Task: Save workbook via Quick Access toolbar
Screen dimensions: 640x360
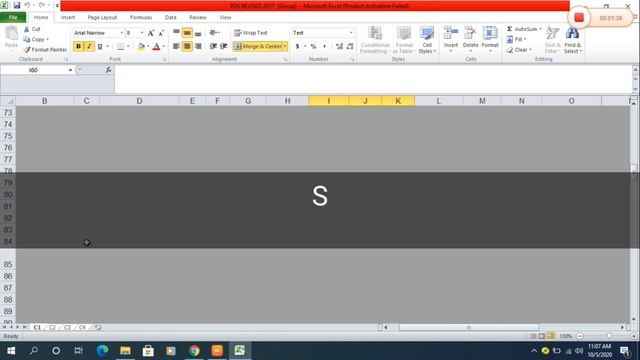Action: pos(17,6)
